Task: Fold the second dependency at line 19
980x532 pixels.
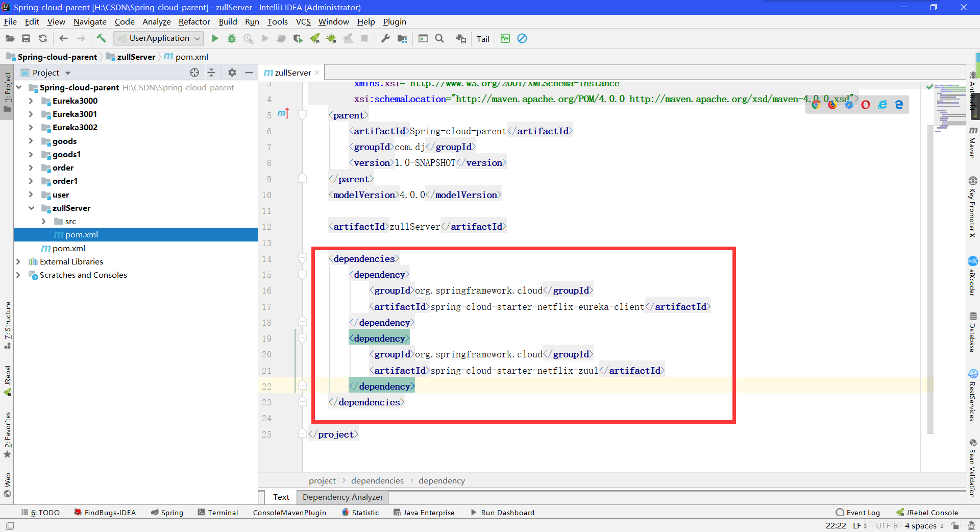Action: pos(302,338)
